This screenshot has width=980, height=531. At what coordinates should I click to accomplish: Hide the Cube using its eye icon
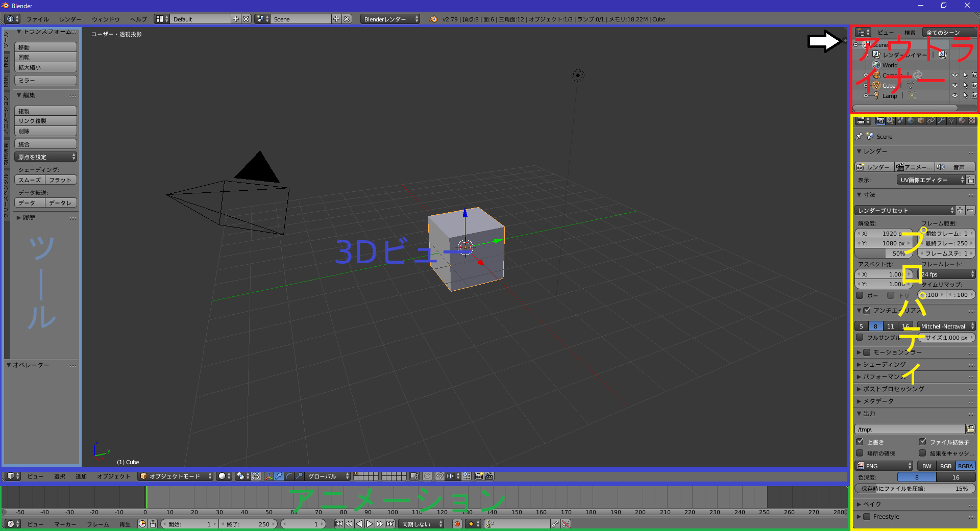[x=954, y=85]
